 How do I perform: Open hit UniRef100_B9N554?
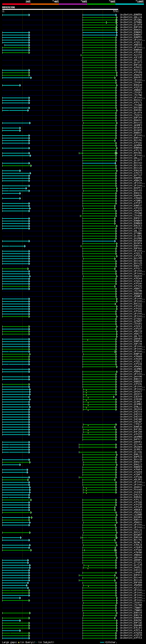coord(131,15)
